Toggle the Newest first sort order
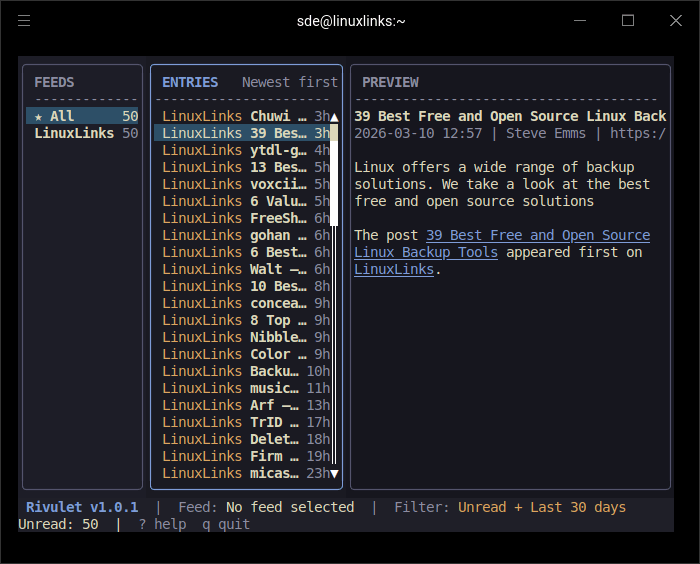This screenshot has width=700, height=564. (289, 82)
